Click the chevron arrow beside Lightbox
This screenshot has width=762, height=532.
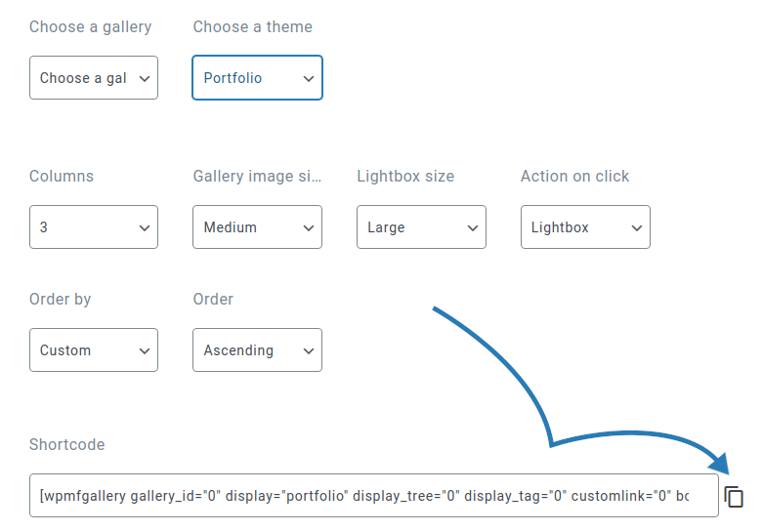pos(636,227)
